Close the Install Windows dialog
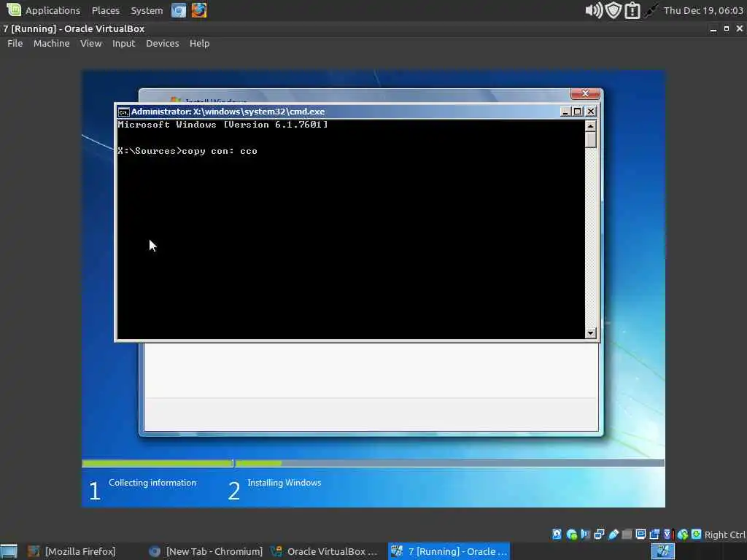The width and height of the screenshot is (747, 560). pyautogui.click(x=585, y=93)
